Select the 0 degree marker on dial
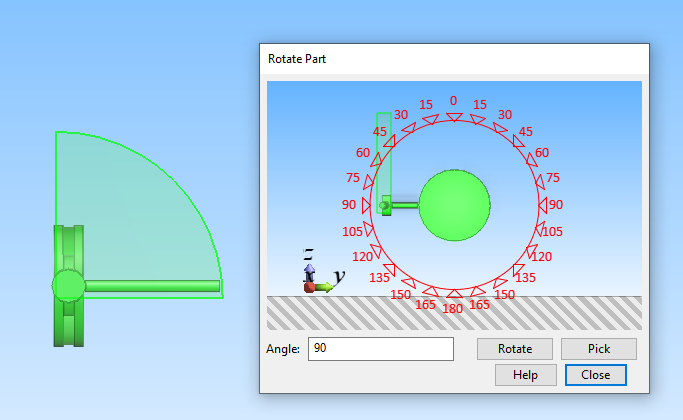Screen dimensions: 683x420 454,117
